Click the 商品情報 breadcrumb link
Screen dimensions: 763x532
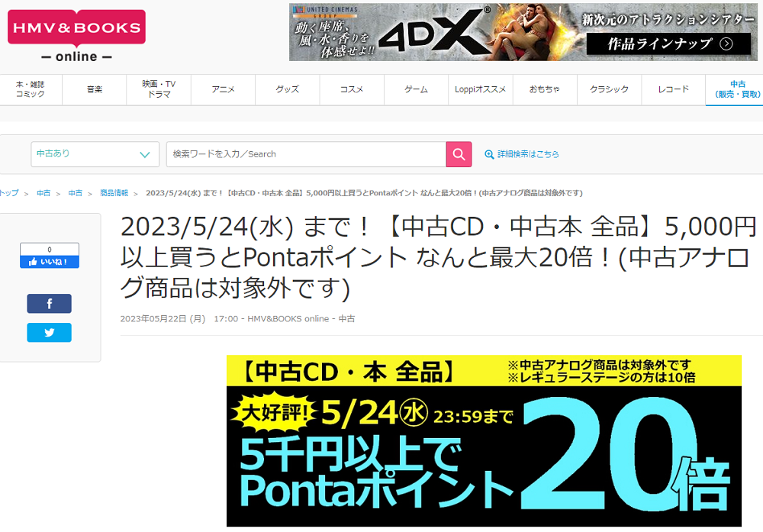tap(114, 193)
